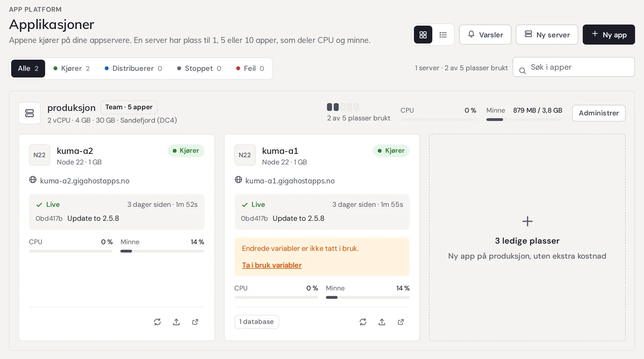The width and height of the screenshot is (644, 359).
Task: Filter apps by Distribuerer status
Action: tap(133, 68)
